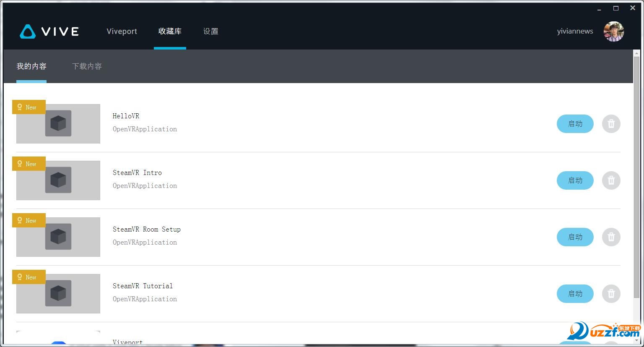Switch to 下载内容 sub-tab

87,66
